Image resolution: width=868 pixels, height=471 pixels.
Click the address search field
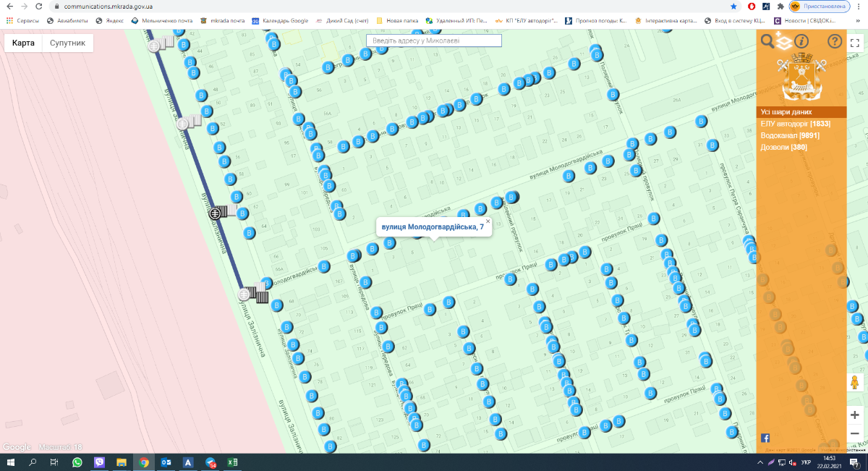coord(434,41)
